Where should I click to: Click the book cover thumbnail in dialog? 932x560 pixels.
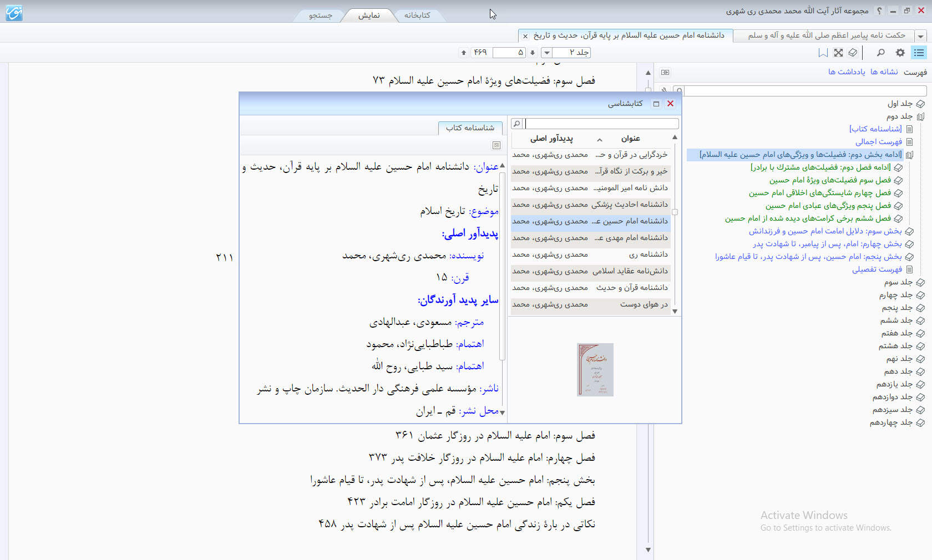point(595,370)
